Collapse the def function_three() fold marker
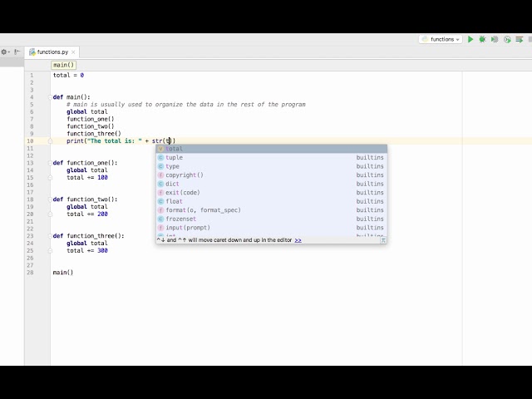Screen dimensions: 532x399 [50, 236]
